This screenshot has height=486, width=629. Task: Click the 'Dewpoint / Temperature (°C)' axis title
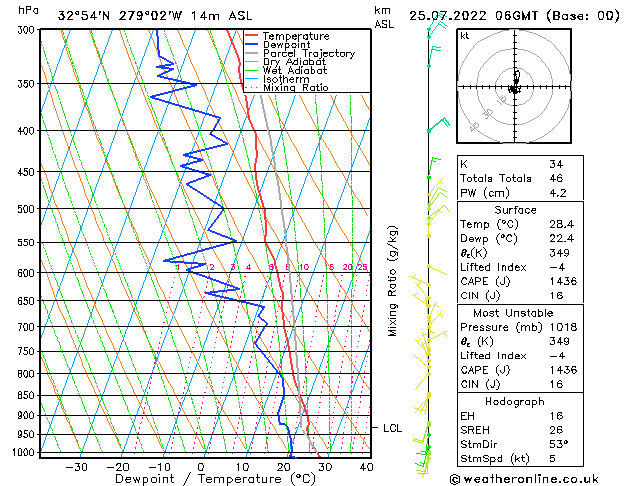[x=215, y=479]
